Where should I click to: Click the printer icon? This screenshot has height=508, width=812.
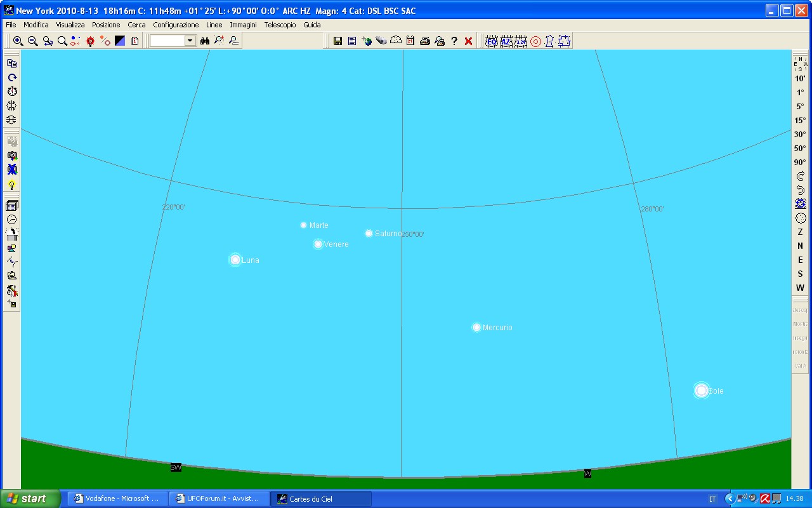click(425, 41)
